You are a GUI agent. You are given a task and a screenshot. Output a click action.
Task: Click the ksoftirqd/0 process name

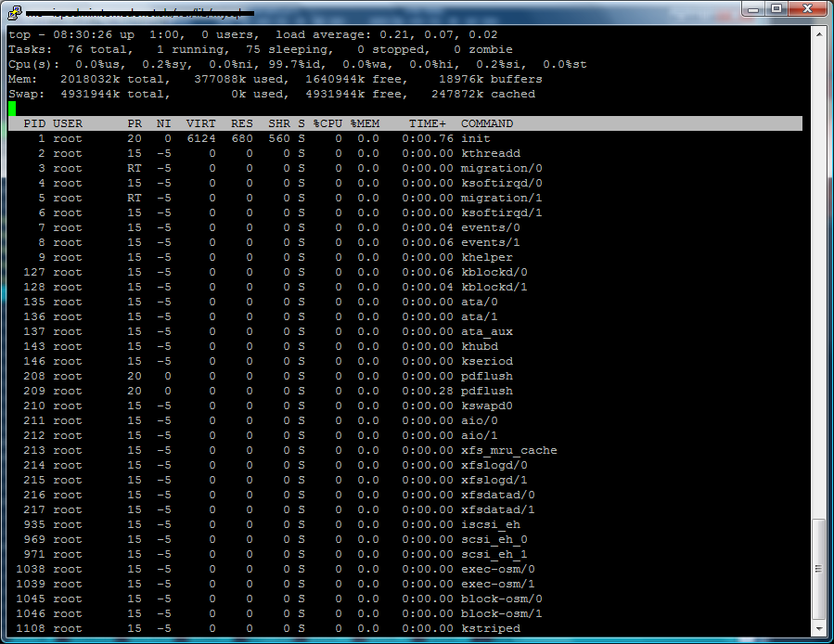click(x=502, y=183)
